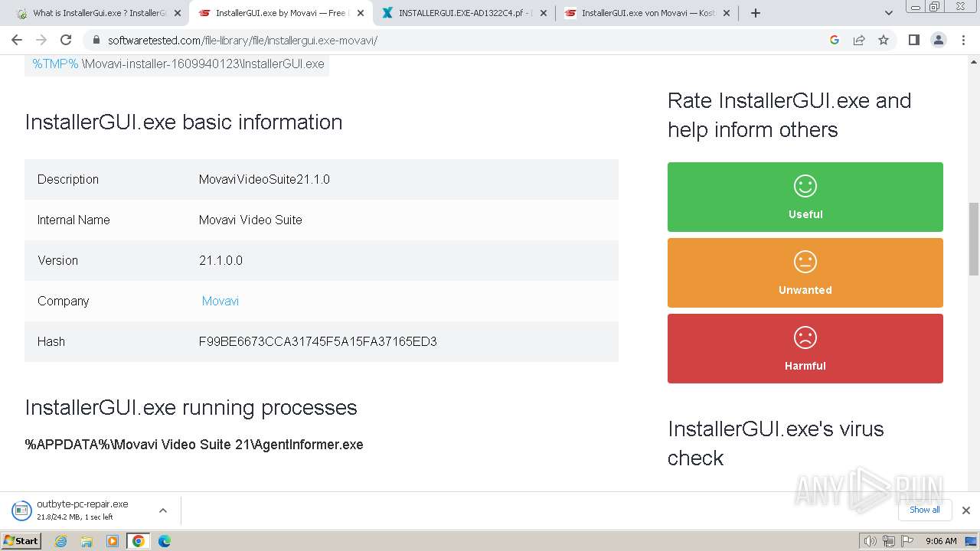Click the share page icon

[859, 40]
